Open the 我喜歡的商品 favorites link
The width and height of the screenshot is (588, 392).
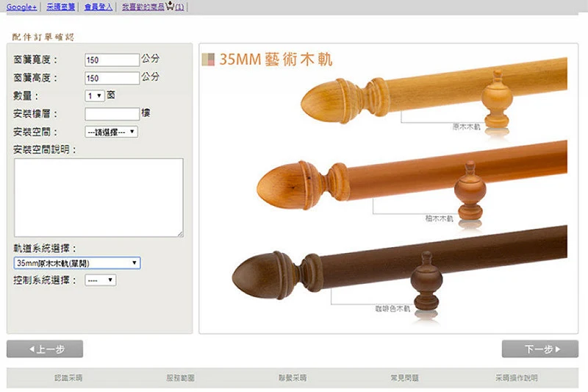[143, 7]
